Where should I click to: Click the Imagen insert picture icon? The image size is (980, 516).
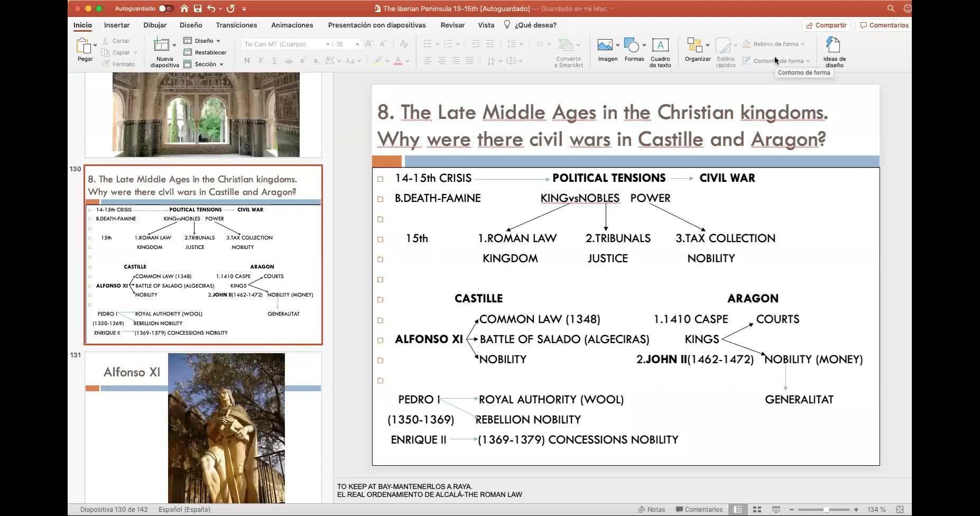(x=606, y=45)
